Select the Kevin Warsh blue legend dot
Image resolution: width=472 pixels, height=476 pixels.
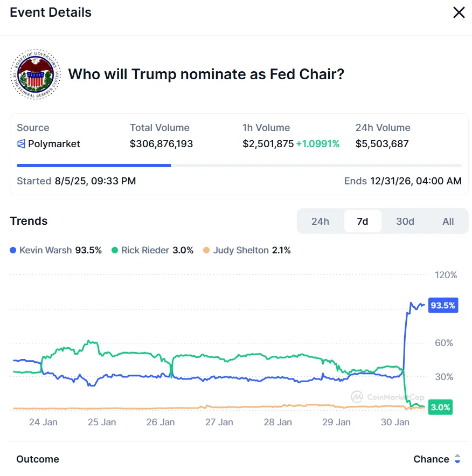click(13, 250)
